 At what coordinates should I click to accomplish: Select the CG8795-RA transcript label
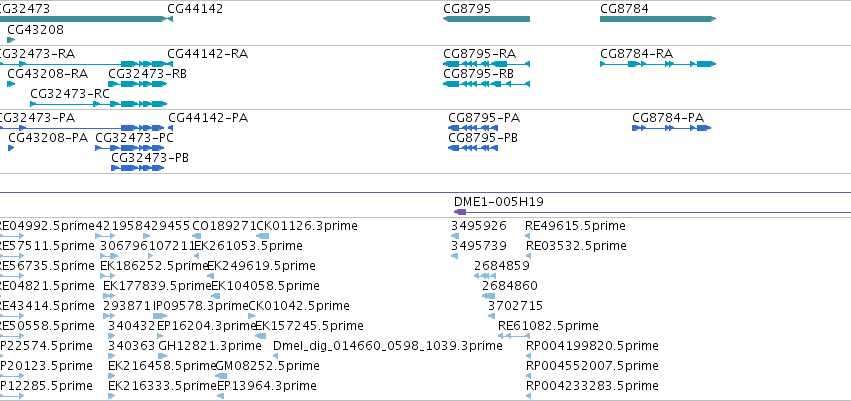(480, 54)
